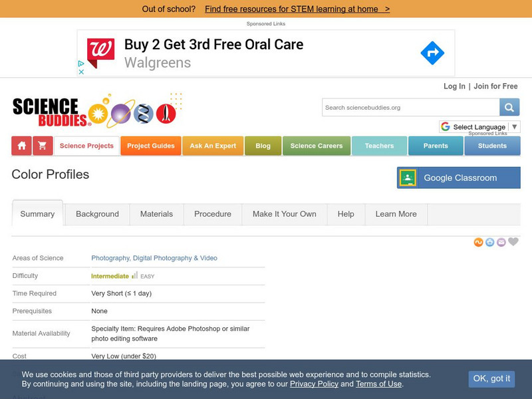Click the Walgreens ad blue arrow icon

[x=432, y=53]
